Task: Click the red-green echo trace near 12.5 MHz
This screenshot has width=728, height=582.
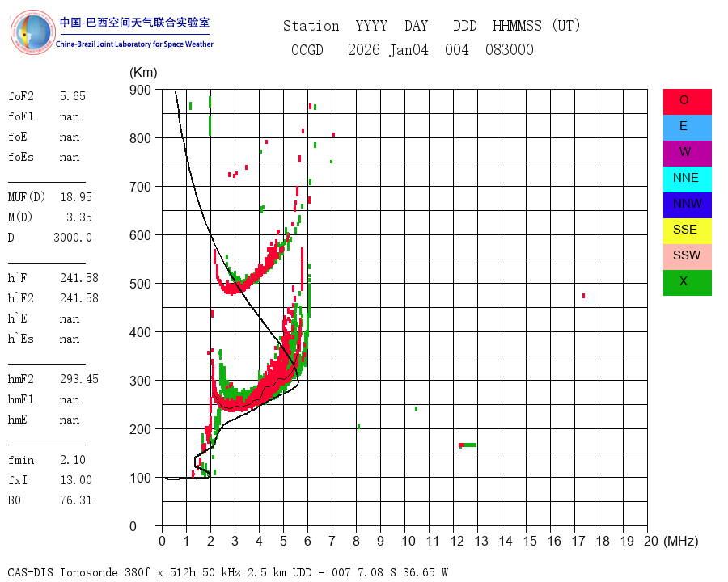Action: 467,445
